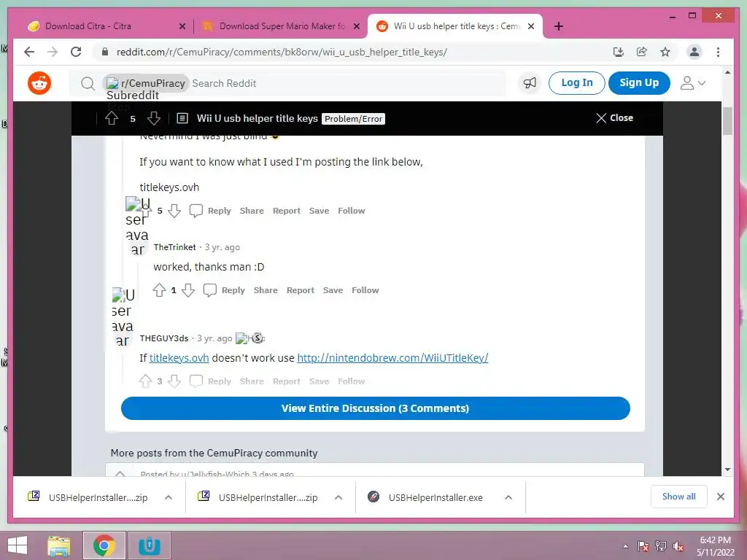Click the Reddit search magnifier icon
Screen dimensions: 747x560
[88, 83]
